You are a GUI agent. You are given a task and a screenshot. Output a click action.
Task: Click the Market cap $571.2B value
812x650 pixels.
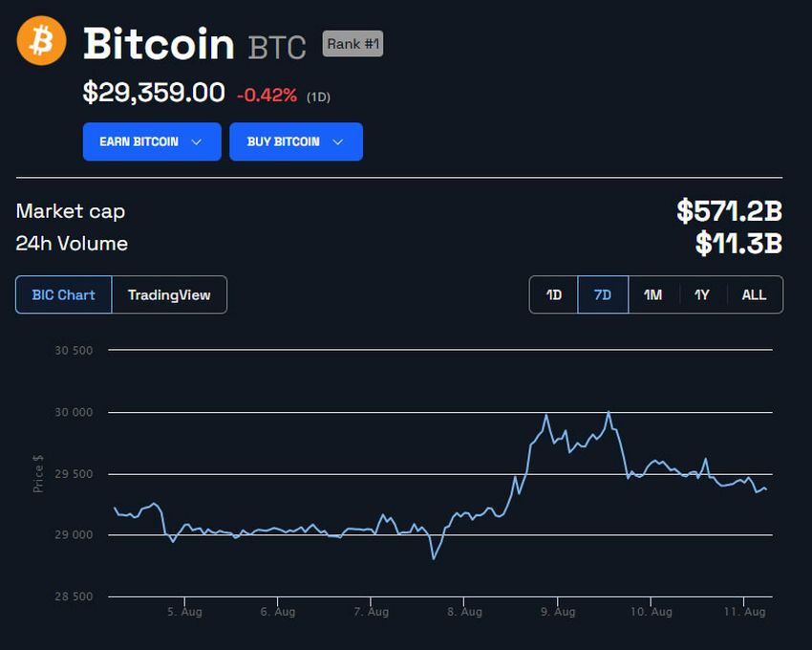pos(729,210)
